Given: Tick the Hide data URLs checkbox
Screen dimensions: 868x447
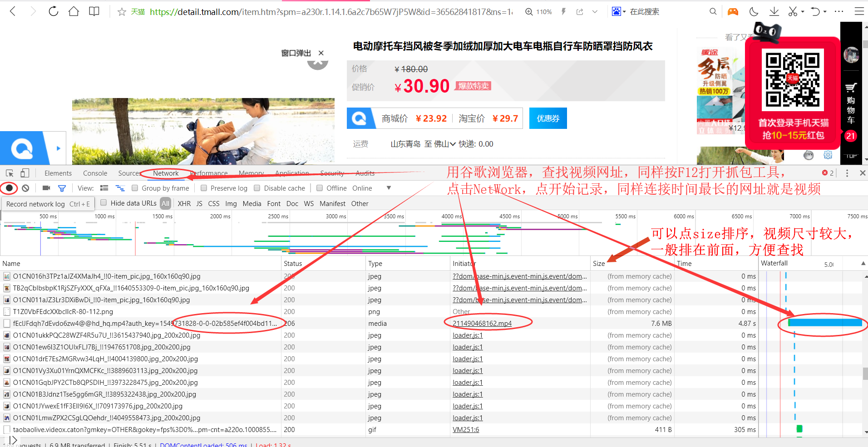Looking at the screenshot, I should click(x=104, y=203).
